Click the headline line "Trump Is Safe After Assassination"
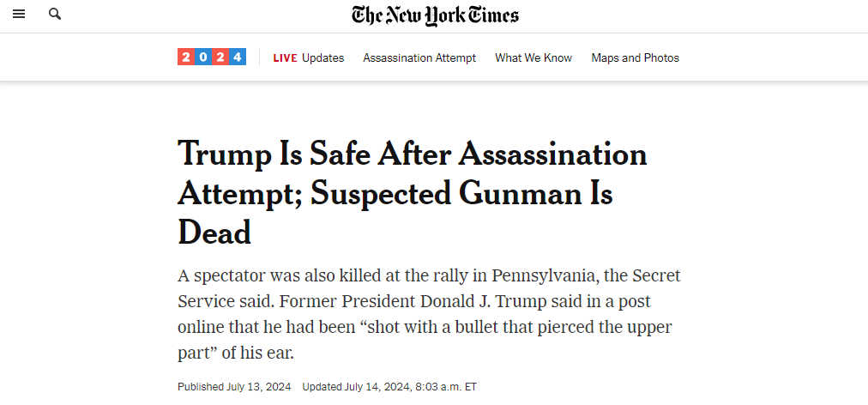This screenshot has height=405, width=868. point(413,154)
